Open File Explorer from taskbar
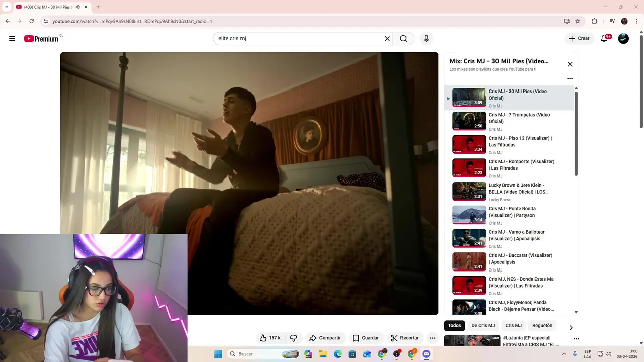This screenshot has width=644, height=362. click(x=323, y=354)
